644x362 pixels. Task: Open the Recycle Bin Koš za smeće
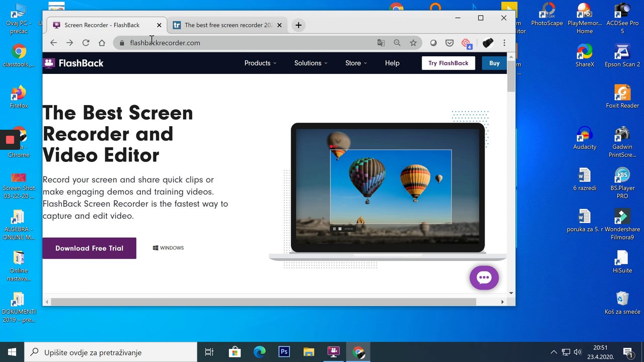[622, 303]
